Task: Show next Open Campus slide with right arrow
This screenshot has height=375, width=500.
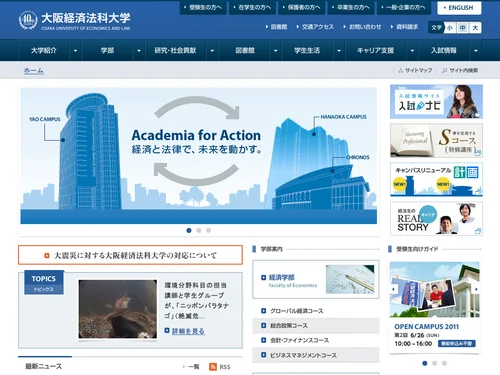Action: [x=476, y=289]
